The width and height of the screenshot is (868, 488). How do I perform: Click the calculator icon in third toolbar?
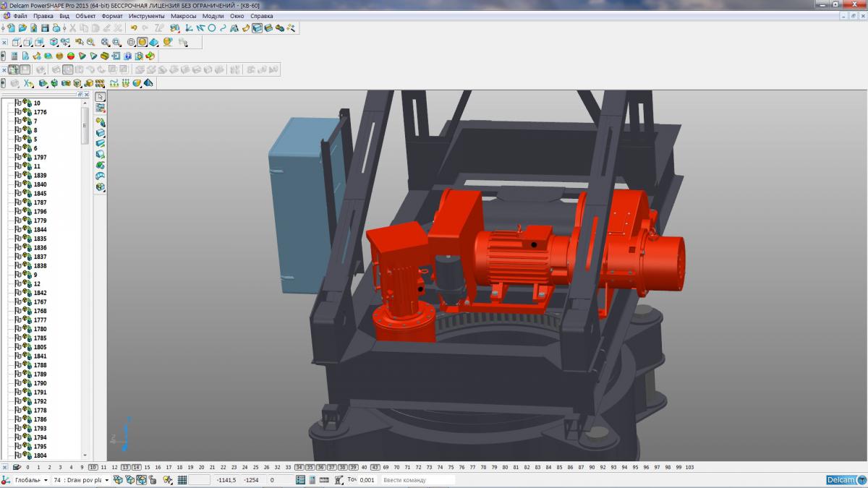pyautogui.click(x=14, y=56)
